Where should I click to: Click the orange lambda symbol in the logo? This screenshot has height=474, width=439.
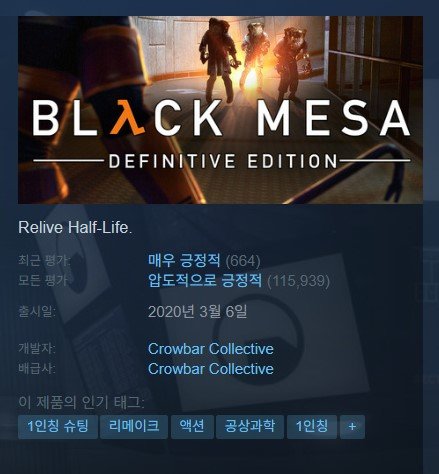(128, 118)
